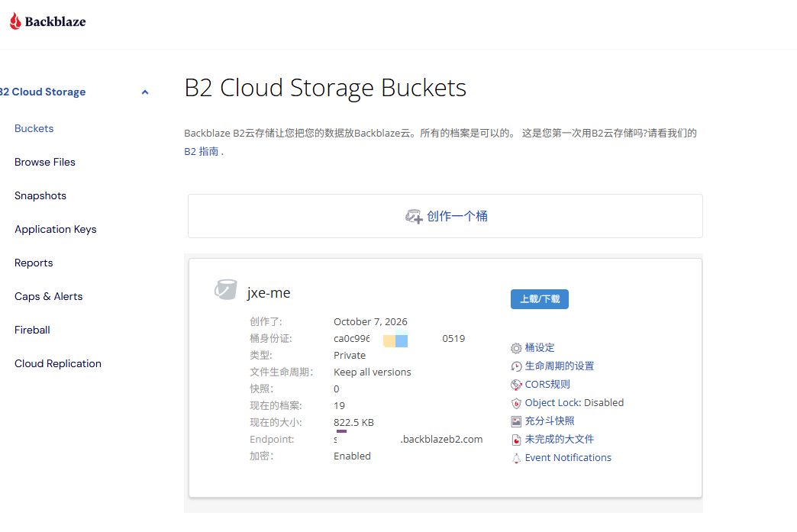This screenshot has height=532, width=797.
Task: Select the jxe-me bucket name
Action: [269, 292]
